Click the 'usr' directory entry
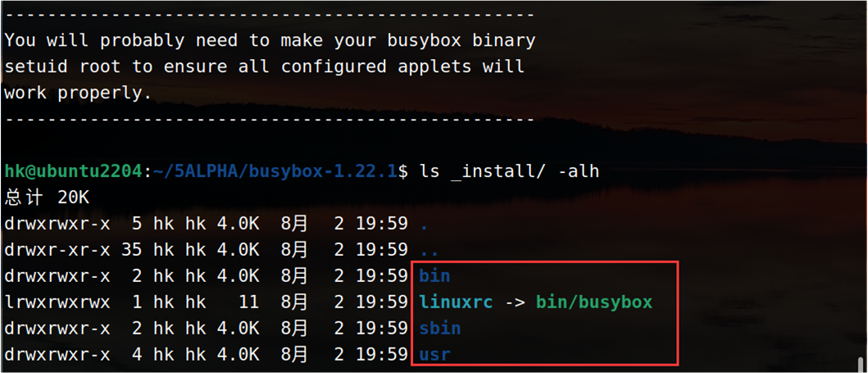Screen dimensions: 868x373 (434, 354)
